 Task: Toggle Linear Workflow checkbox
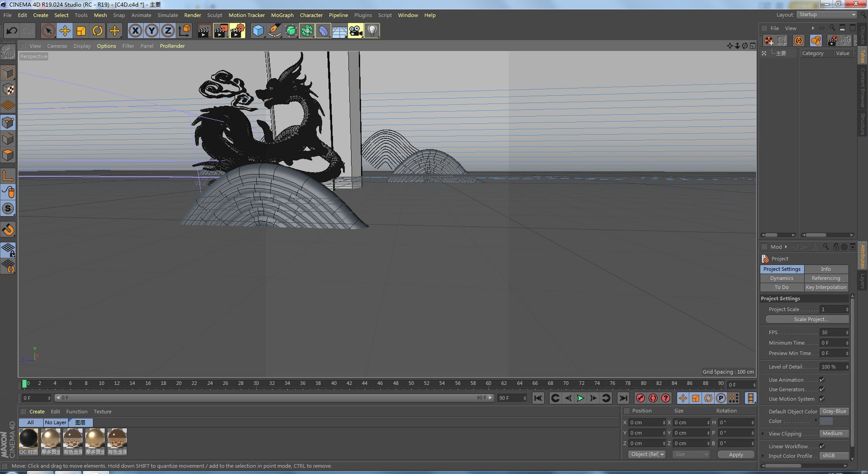822,446
